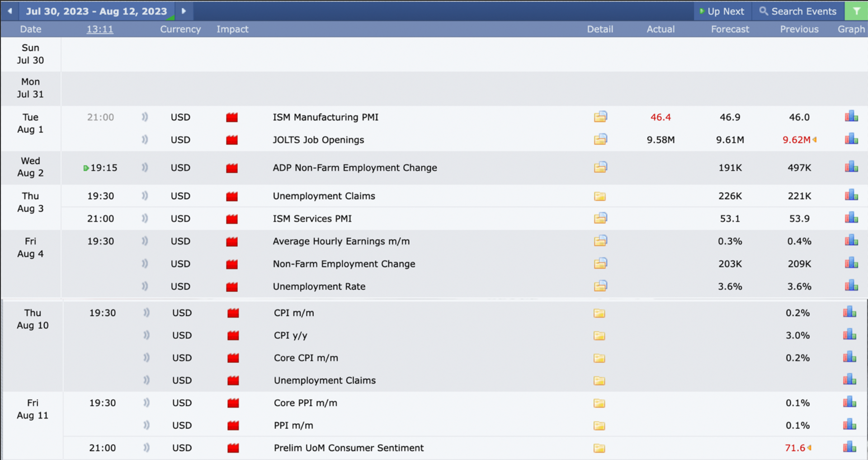Show graph for ISM Services PMI
Image resolution: width=868 pixels, height=460 pixels.
[851, 218]
